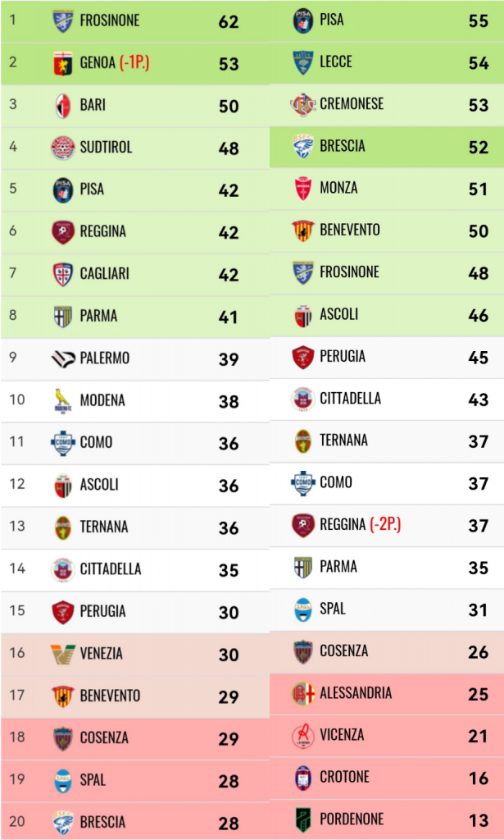Image resolution: width=504 pixels, height=840 pixels.
Task: Click the Pordenone green crest
Action: (x=303, y=819)
